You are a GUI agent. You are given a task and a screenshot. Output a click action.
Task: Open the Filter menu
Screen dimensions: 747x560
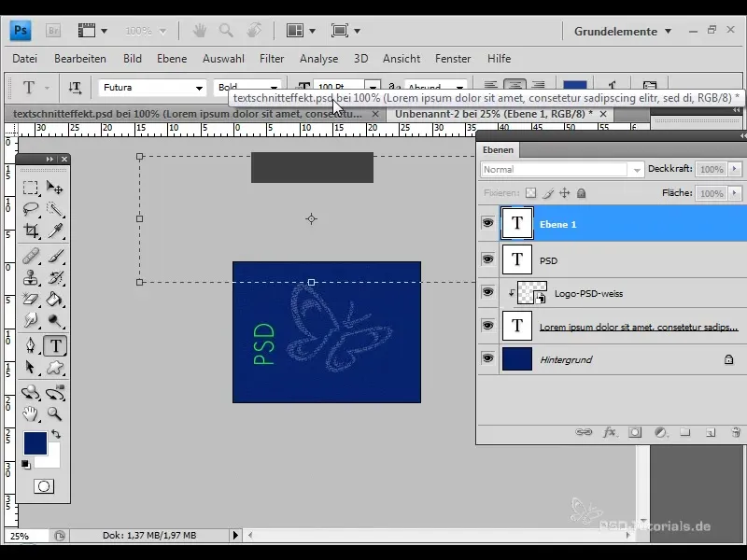click(272, 59)
